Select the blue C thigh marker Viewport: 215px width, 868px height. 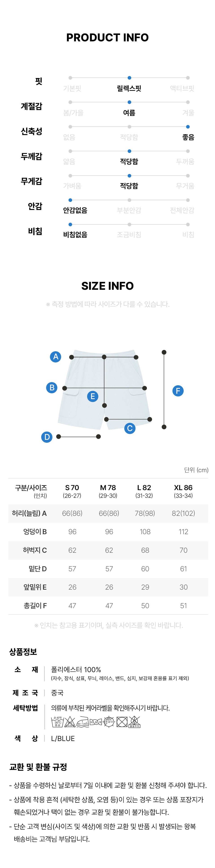click(x=130, y=428)
